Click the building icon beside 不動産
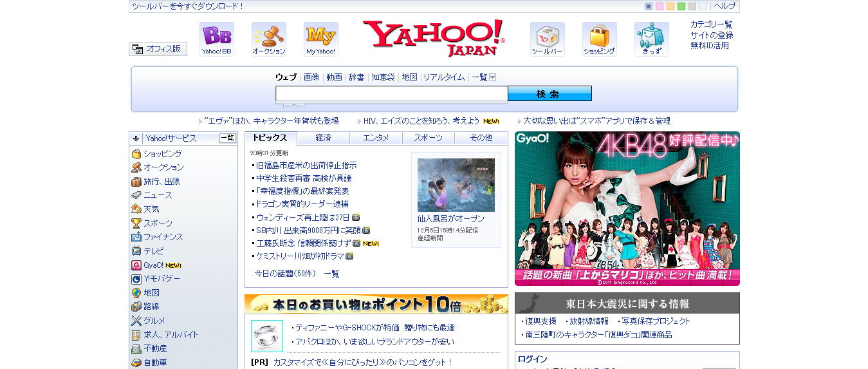This screenshot has height=369, width=868. (x=136, y=348)
